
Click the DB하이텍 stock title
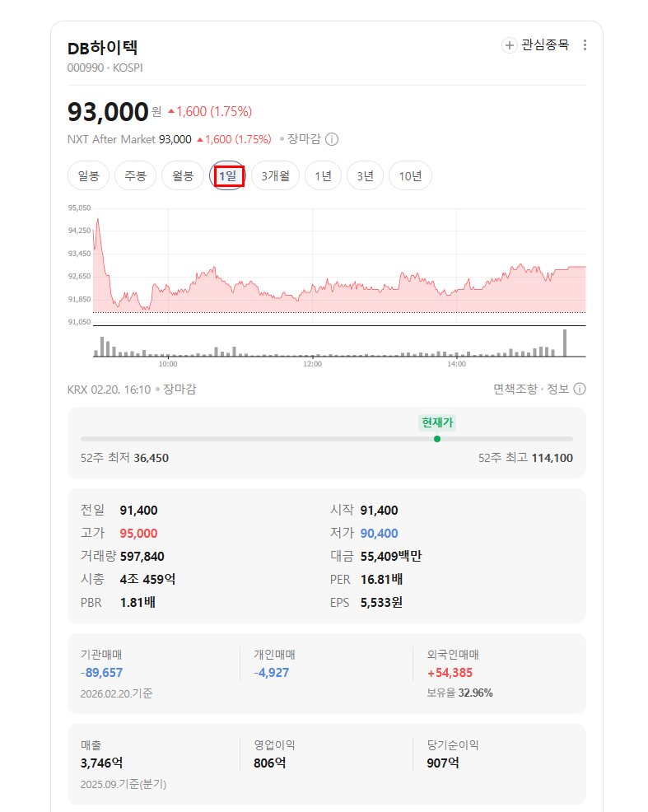102,48
